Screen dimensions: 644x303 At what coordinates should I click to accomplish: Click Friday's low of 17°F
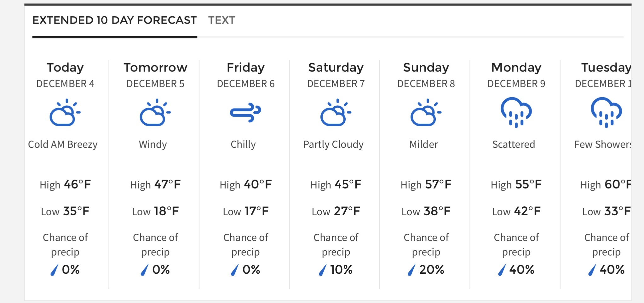pos(246,211)
